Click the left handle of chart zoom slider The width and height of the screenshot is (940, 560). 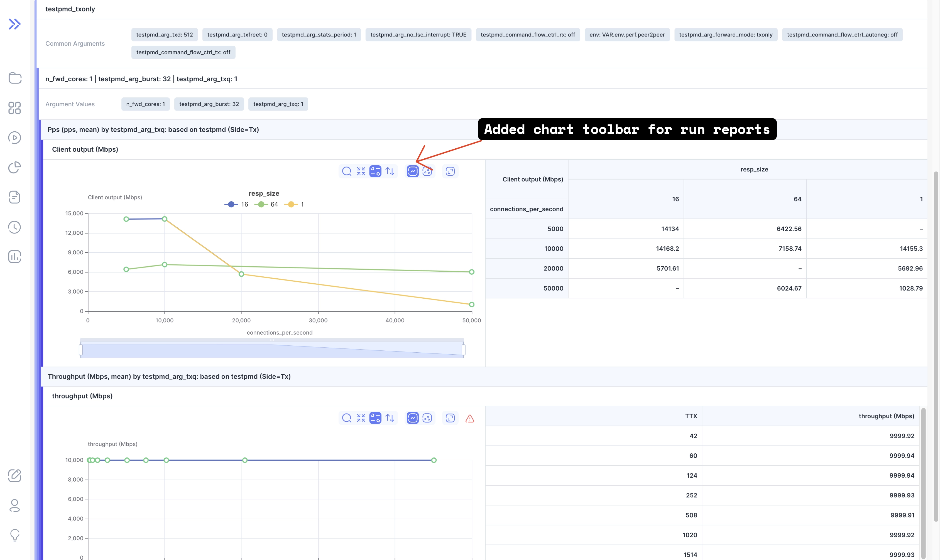pyautogui.click(x=80, y=350)
